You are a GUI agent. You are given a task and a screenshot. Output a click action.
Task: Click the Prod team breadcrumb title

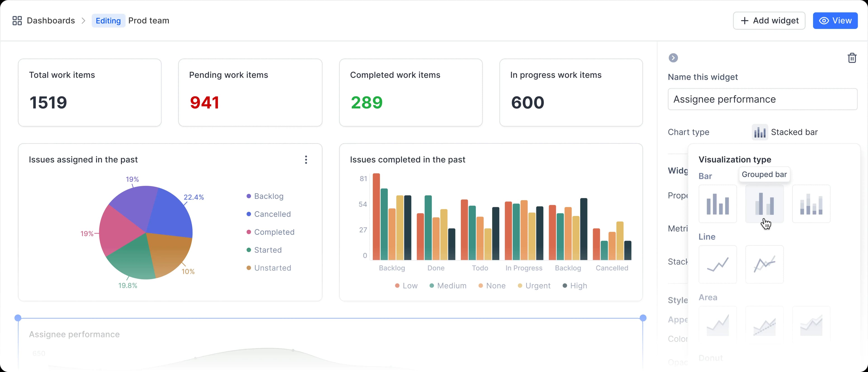tap(149, 21)
